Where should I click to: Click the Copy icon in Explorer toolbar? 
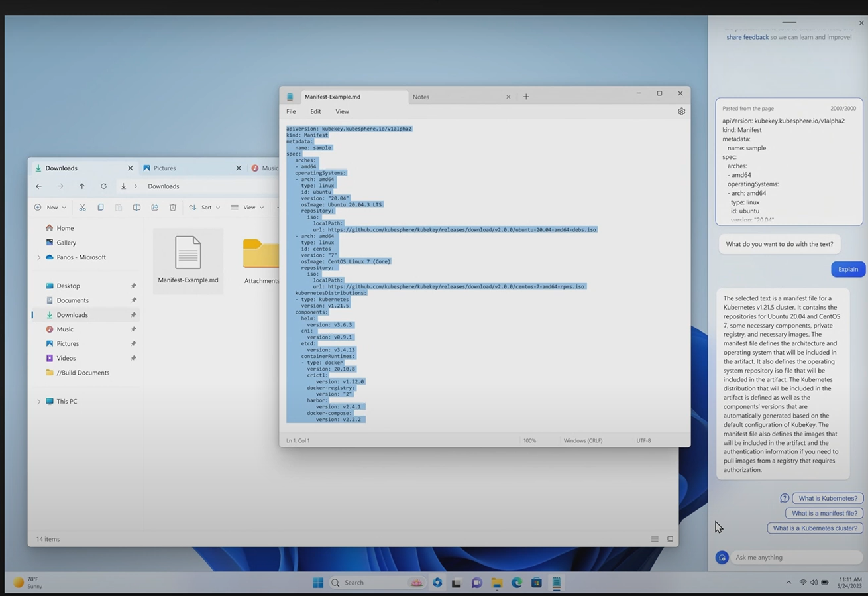pos(101,208)
